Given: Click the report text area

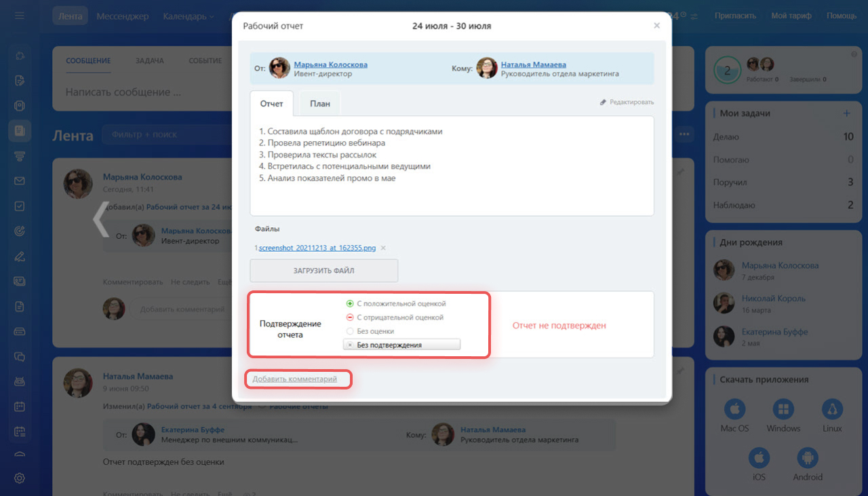Looking at the screenshot, I should tap(452, 166).
